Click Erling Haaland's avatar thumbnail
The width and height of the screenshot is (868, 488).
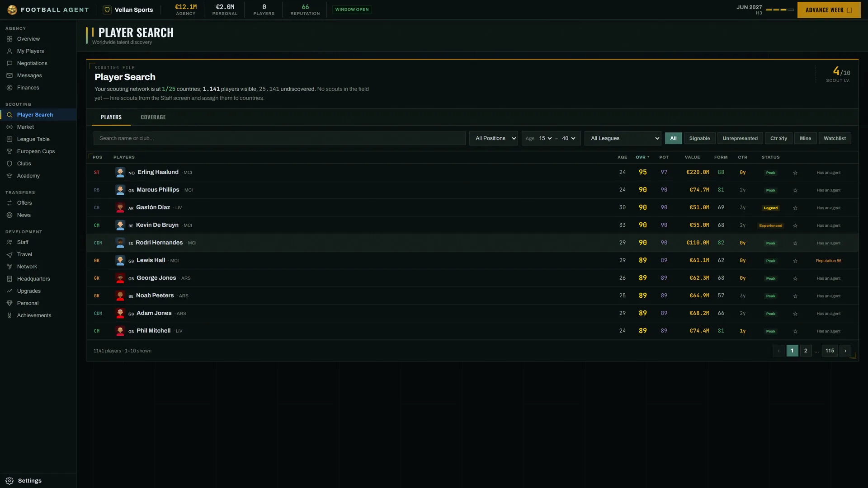[x=120, y=172]
